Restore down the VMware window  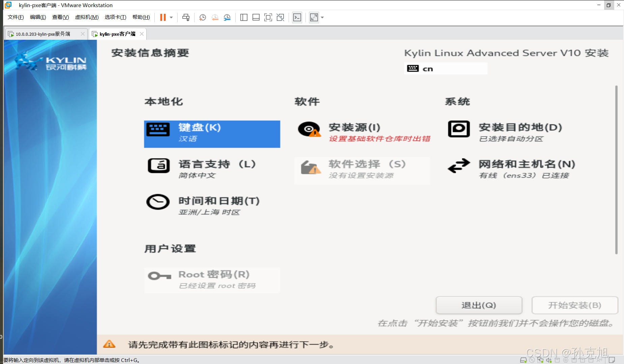(x=608, y=5)
